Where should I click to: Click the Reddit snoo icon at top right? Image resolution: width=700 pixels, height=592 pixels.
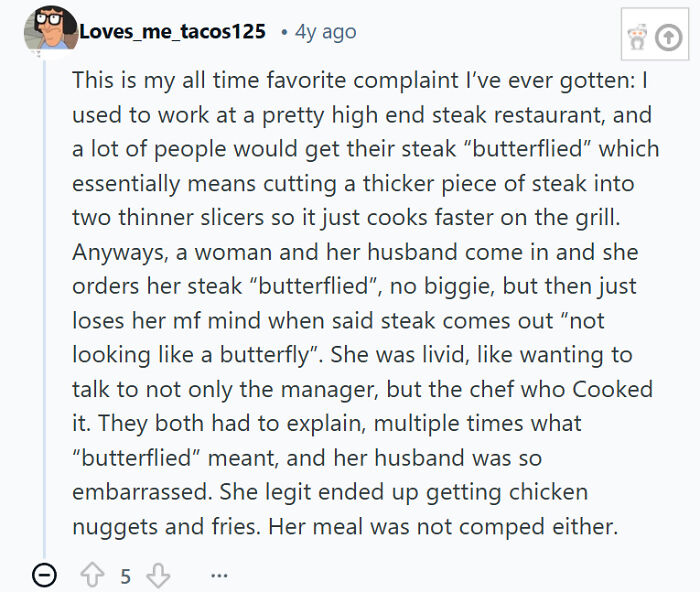pos(635,38)
